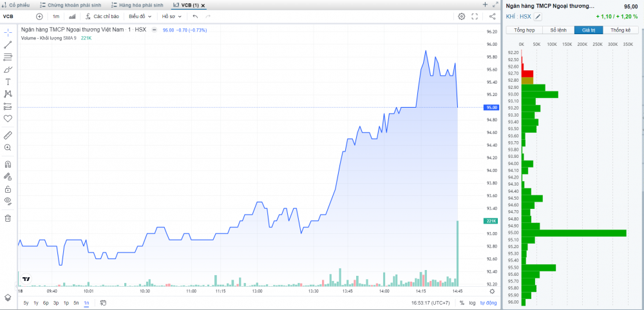Click the 95.00 volume bar in price ladder
The width and height of the screenshot is (644, 310).
tap(574, 233)
